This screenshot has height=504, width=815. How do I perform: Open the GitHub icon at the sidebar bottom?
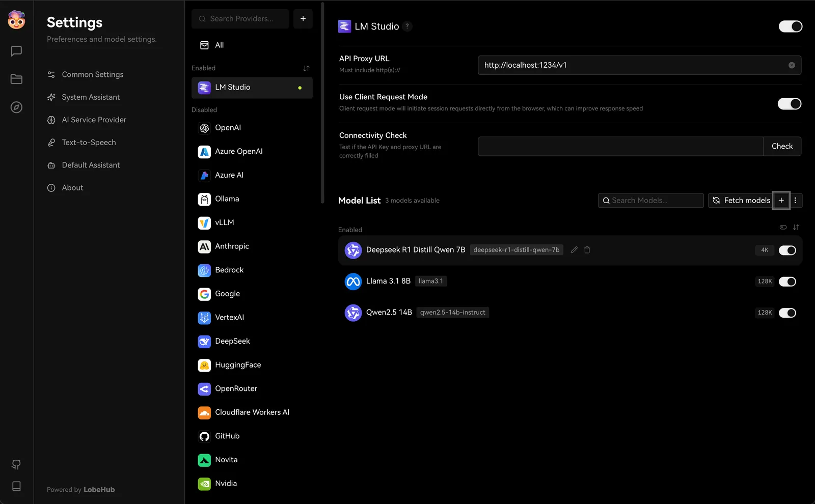pyautogui.click(x=16, y=464)
